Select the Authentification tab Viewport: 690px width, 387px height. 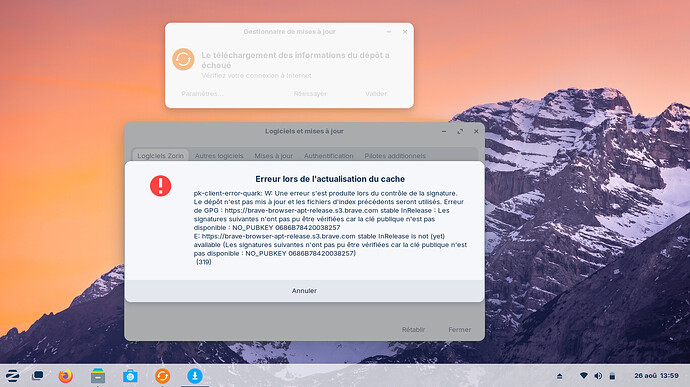pos(329,156)
